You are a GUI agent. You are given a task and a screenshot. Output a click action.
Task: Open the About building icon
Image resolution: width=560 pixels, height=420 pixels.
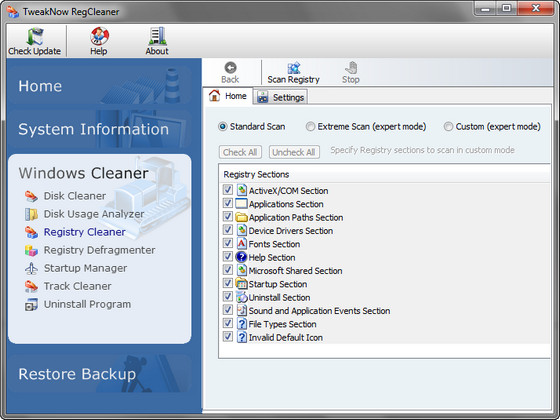click(x=157, y=36)
